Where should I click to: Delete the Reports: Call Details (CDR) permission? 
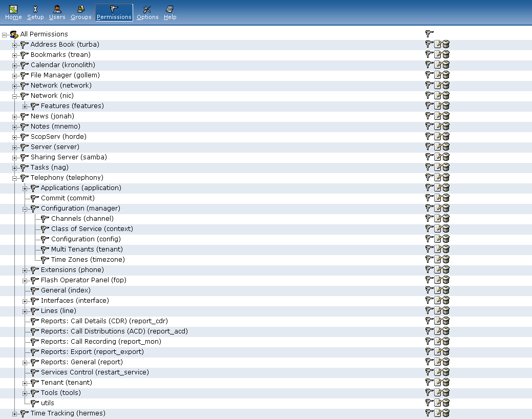click(x=446, y=321)
